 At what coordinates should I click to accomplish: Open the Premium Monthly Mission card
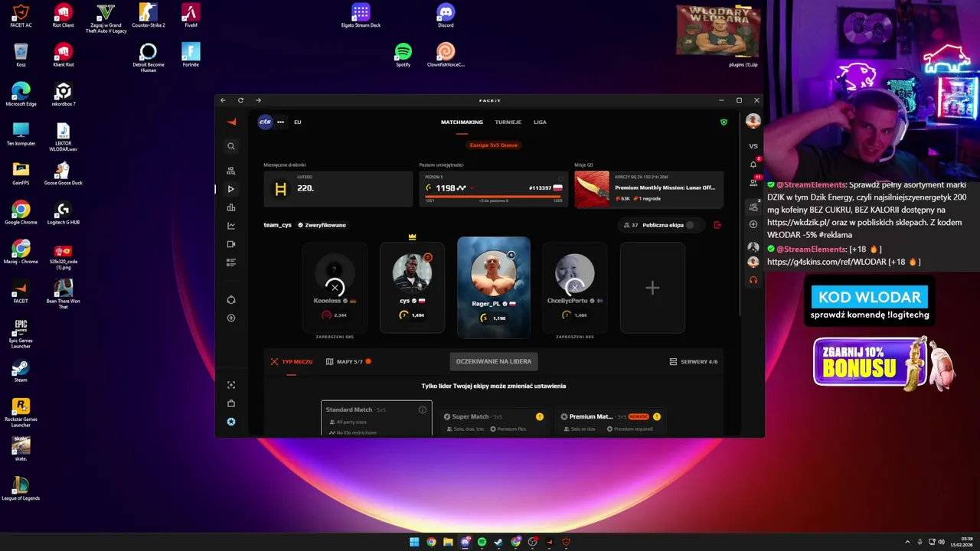[x=648, y=189]
